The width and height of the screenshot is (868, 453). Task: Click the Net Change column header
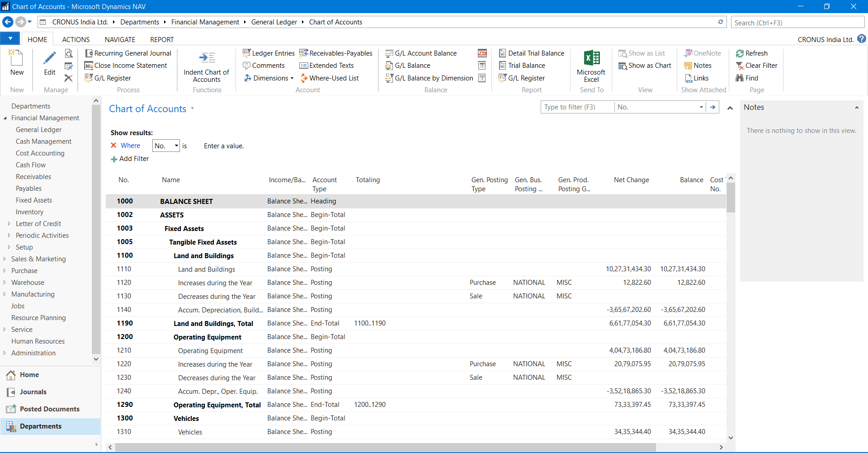[631, 180]
